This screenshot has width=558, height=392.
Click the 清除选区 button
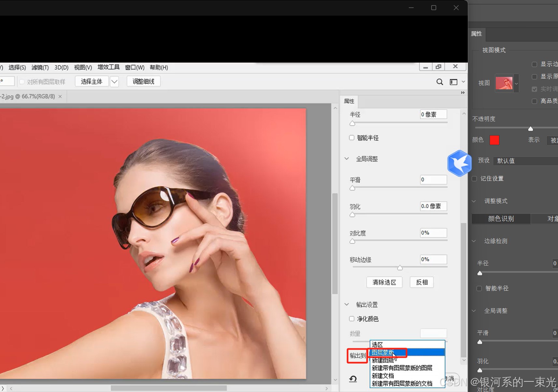pos(384,282)
